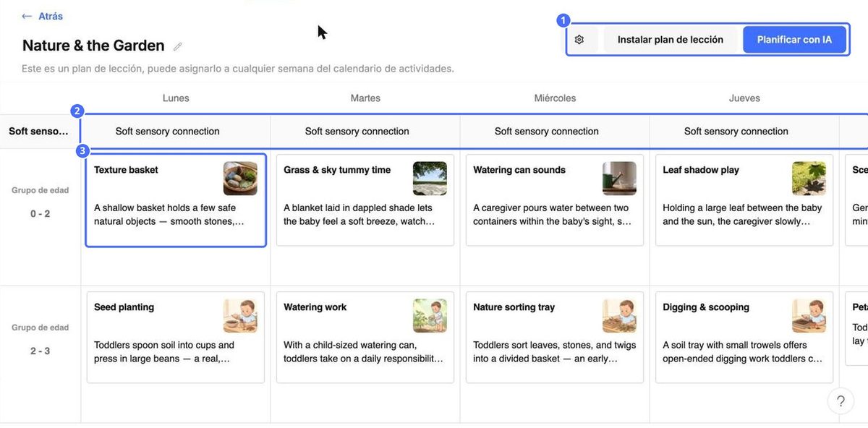This screenshot has height=428, width=868.
Task: Click Instalar plan de lección button
Action: [671, 40]
